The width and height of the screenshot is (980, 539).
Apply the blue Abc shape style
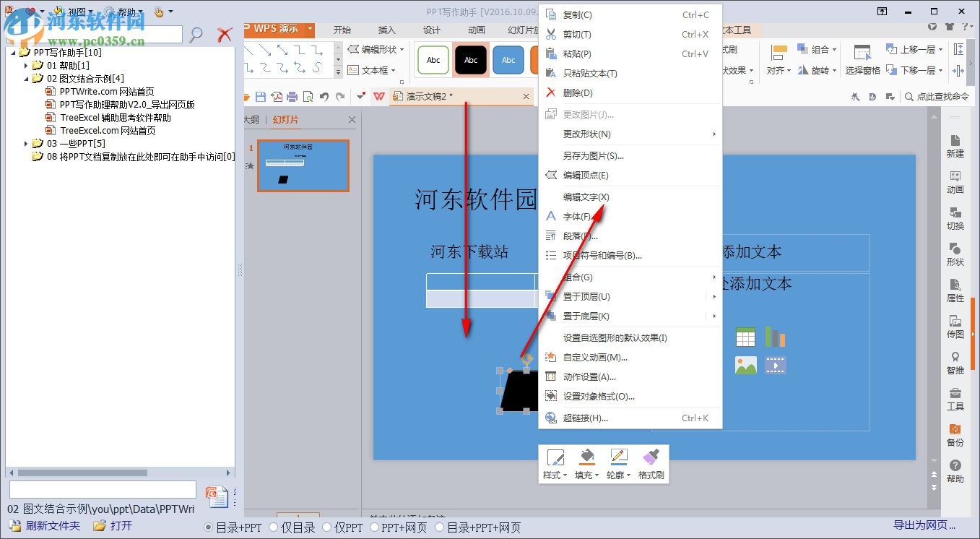click(508, 60)
